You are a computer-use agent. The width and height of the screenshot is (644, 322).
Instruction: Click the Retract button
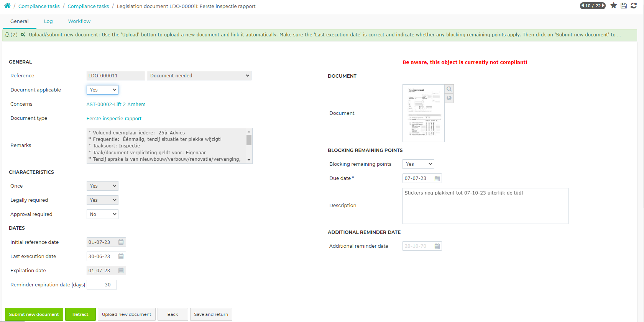(80, 314)
